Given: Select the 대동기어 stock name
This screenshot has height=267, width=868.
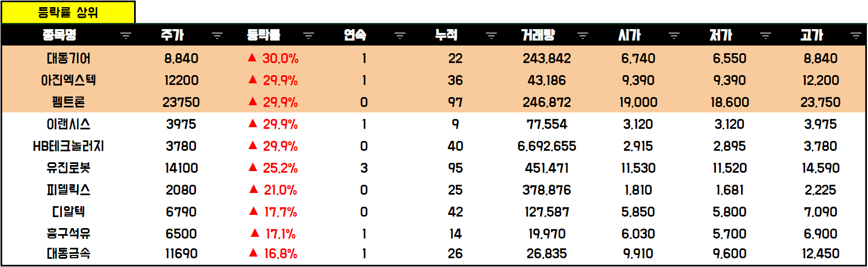Looking at the screenshot, I should 68,58.
